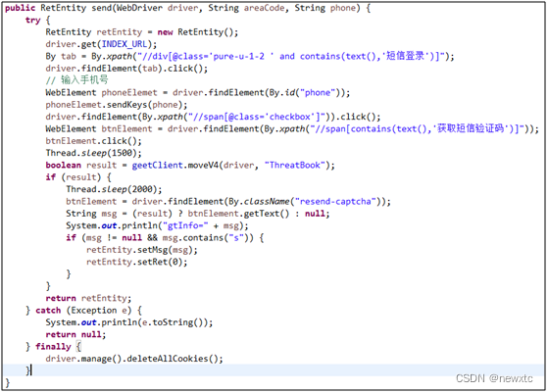Image resolution: width=548 pixels, height=392 pixels.
Task: Click the 'driver.manage().deleteAllCookies();' line
Action: point(134,359)
